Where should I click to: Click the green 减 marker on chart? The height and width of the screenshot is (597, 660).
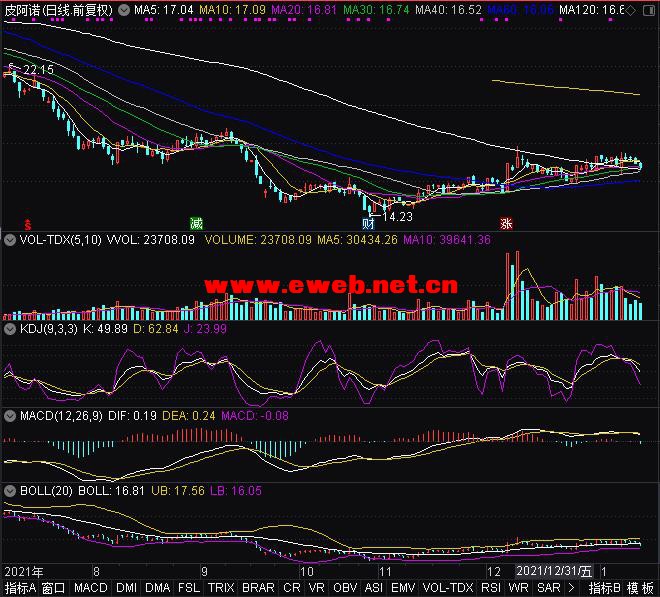click(x=197, y=222)
